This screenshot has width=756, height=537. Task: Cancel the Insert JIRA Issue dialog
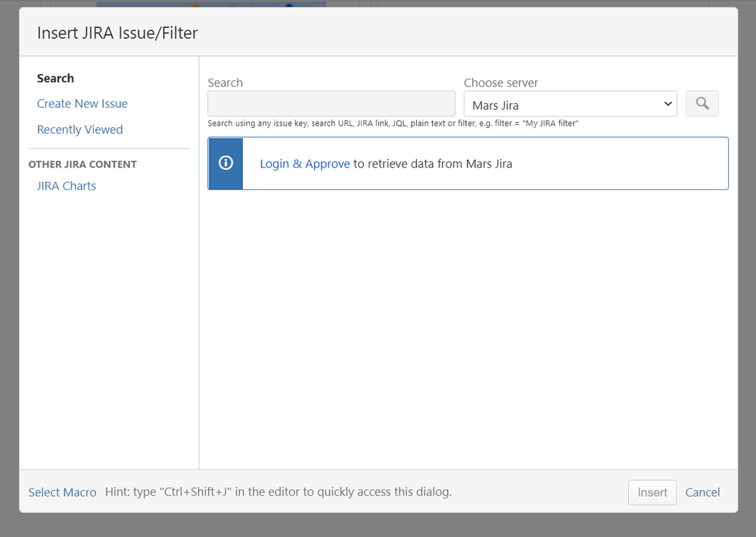click(702, 492)
